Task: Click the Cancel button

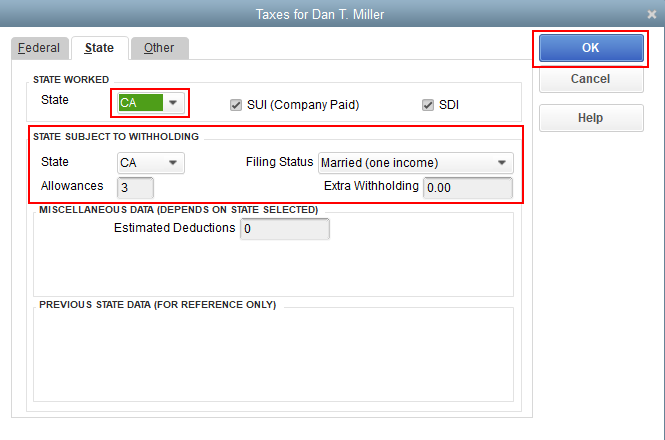Action: 591,79
